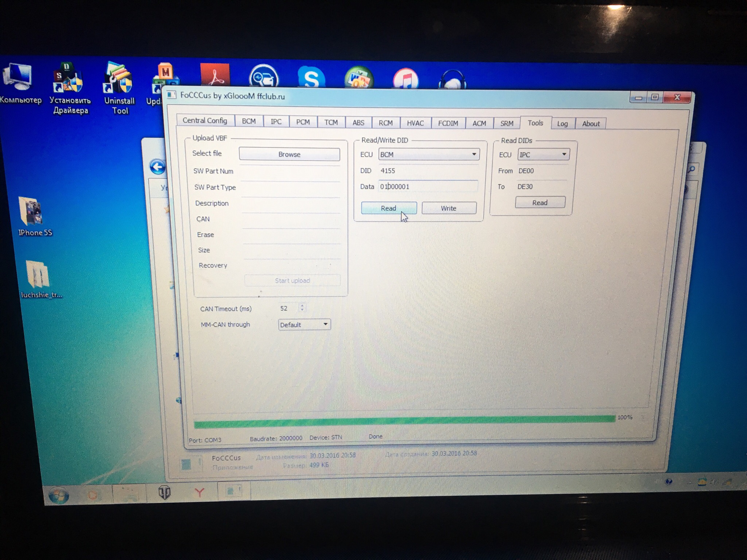Screen dimensions: 747x560
Task: Switch to the BCM tab
Action: click(x=249, y=121)
